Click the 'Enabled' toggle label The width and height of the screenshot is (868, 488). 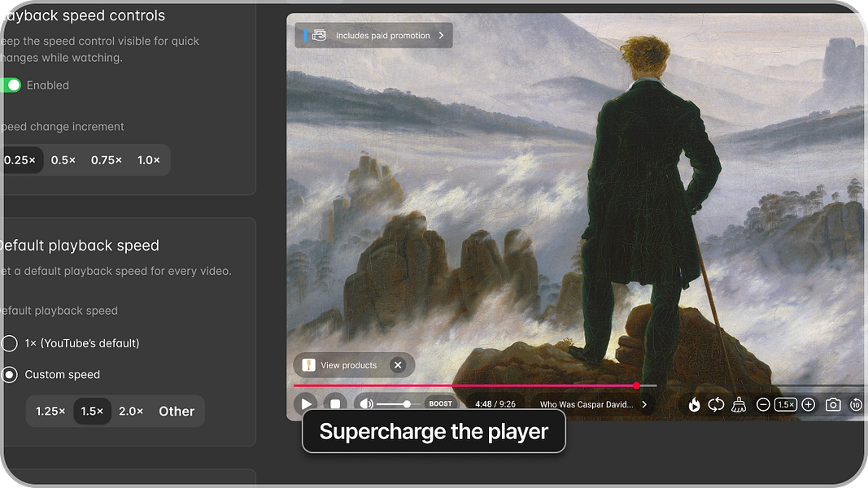(x=48, y=85)
